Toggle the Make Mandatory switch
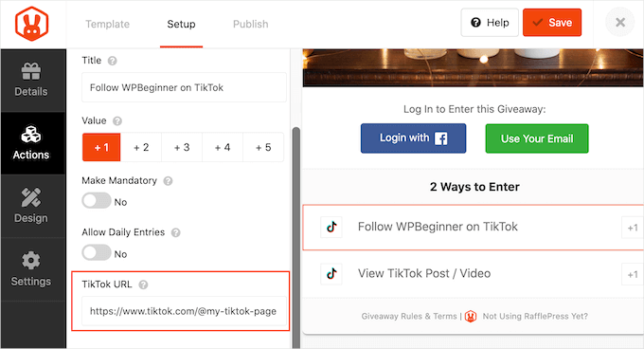Image resolution: width=644 pixels, height=349 pixels. pos(97,201)
